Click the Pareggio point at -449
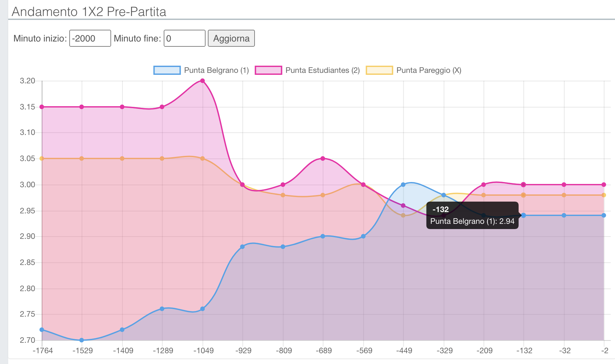This screenshot has height=364, width=615. click(x=403, y=215)
